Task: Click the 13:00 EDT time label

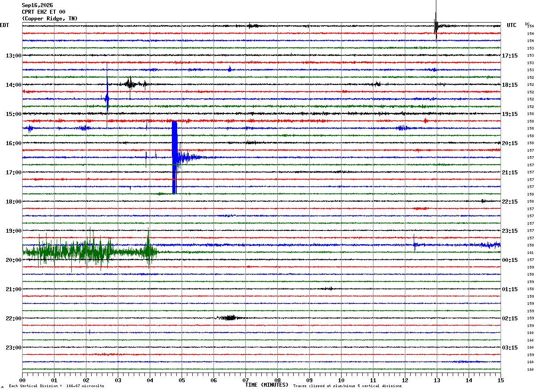Action: point(13,56)
